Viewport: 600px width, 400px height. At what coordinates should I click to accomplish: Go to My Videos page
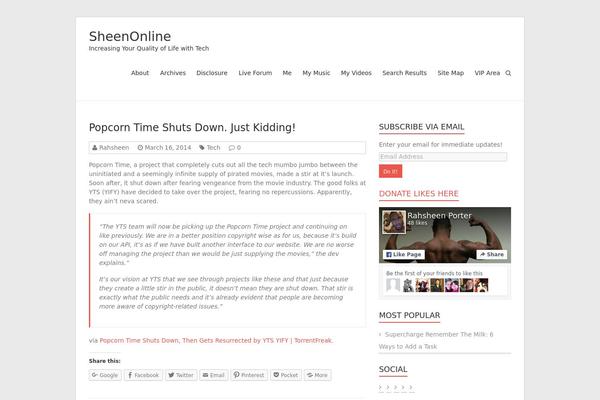[x=356, y=73]
